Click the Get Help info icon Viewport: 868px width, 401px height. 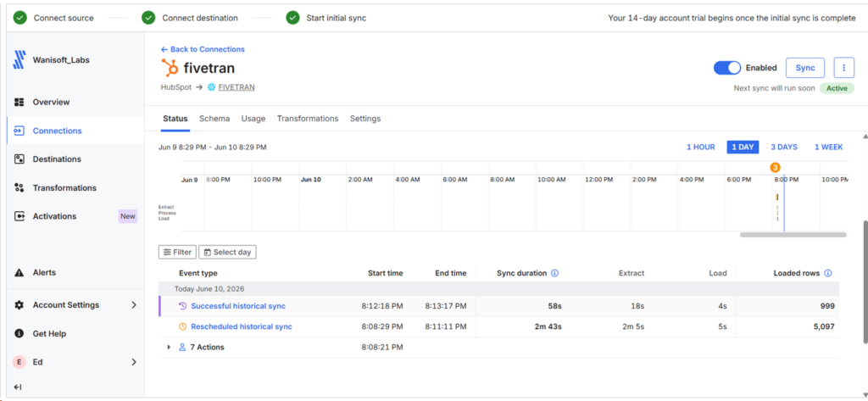[19, 333]
